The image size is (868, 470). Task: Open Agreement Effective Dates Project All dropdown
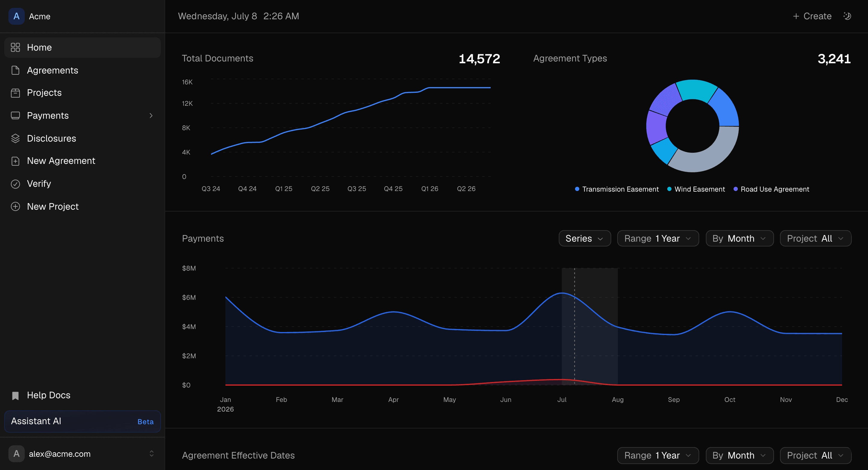point(816,456)
